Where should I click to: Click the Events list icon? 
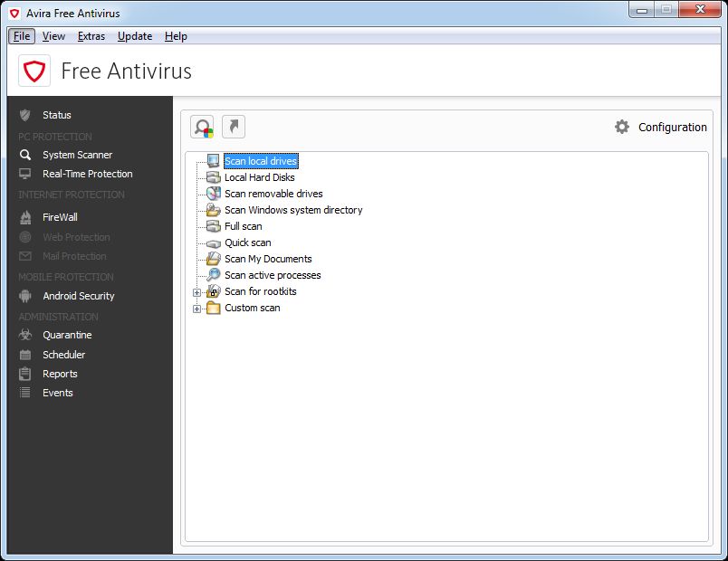click(25, 393)
